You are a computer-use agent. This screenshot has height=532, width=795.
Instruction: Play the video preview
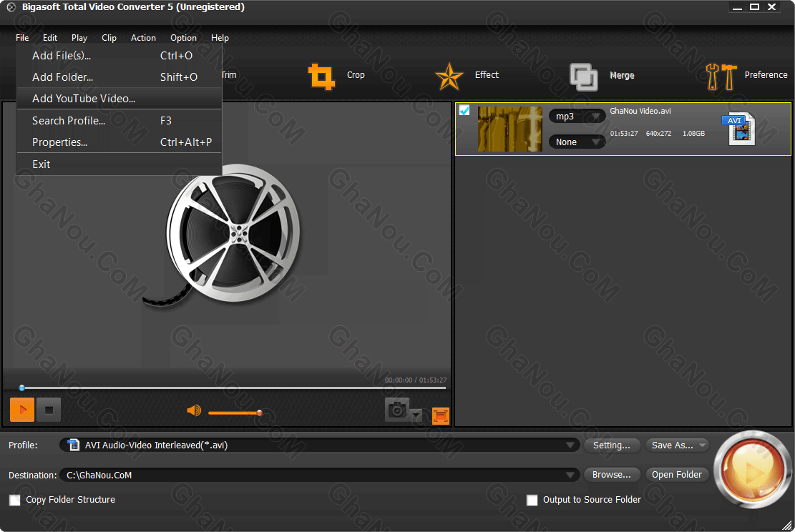click(x=22, y=410)
